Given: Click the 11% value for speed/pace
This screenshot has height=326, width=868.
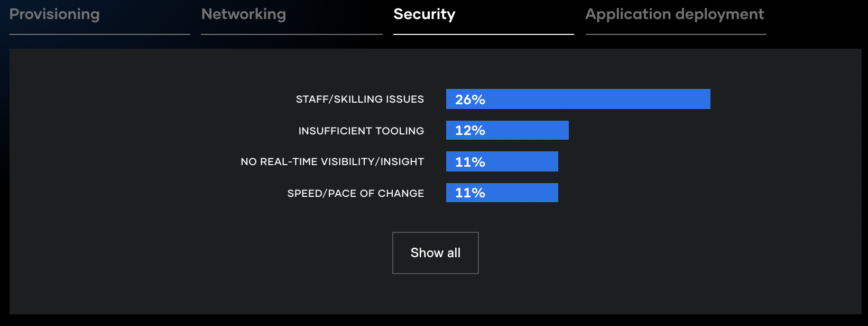Looking at the screenshot, I should click(x=470, y=193).
